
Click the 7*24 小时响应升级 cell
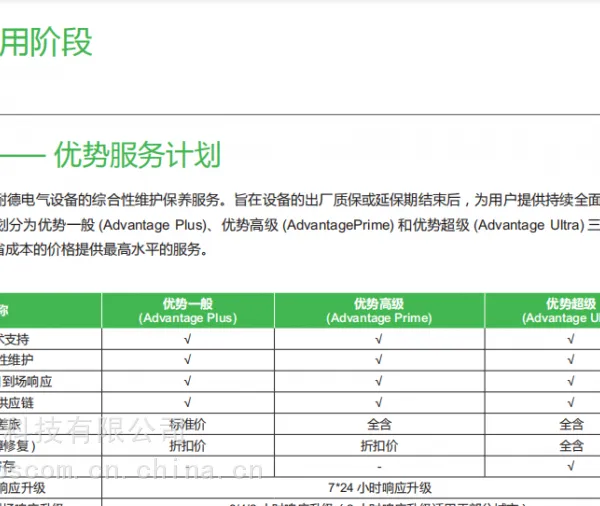380,488
